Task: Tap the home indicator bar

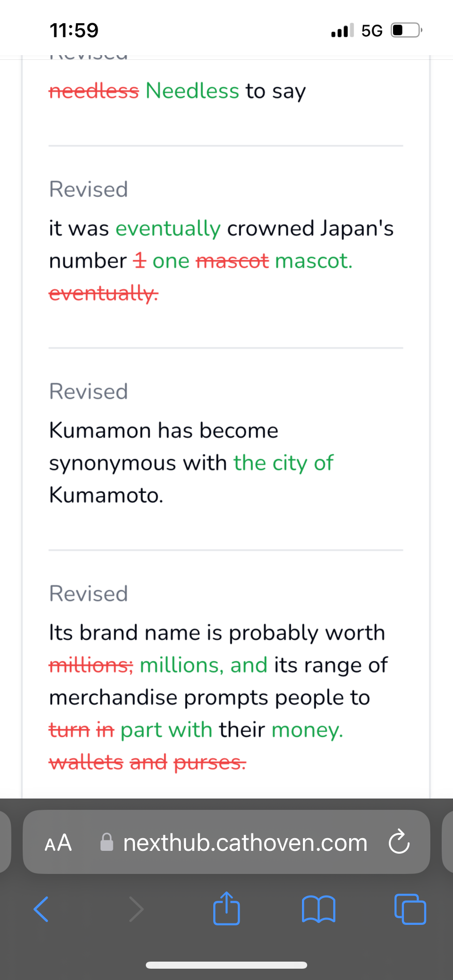Action: [x=226, y=965]
